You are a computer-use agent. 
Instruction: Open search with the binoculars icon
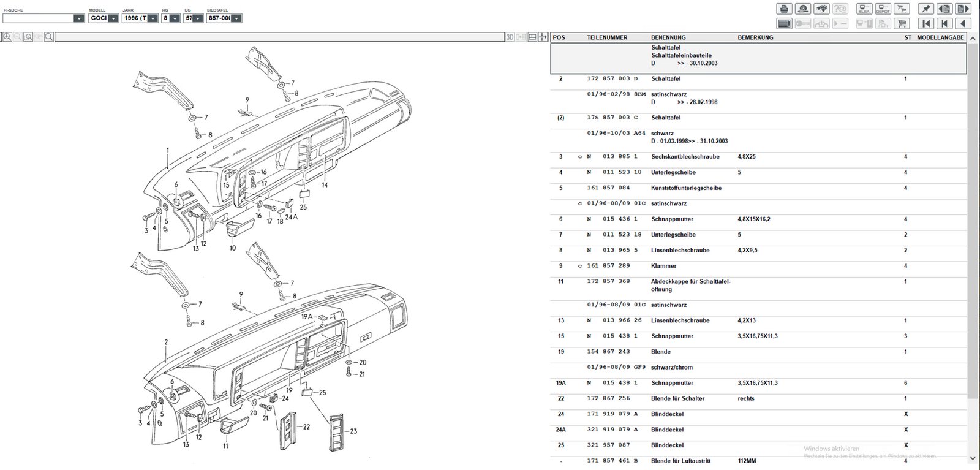coord(821,9)
